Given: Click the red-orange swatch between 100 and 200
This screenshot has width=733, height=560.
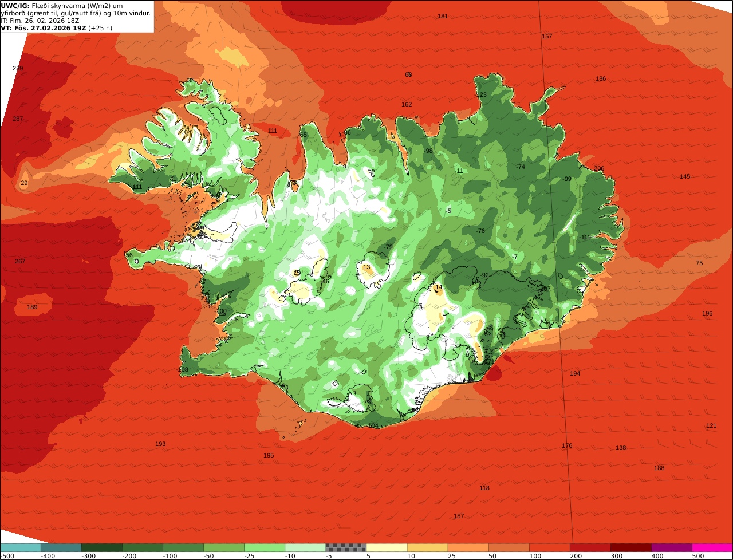Looking at the screenshot, I should tap(549, 547).
